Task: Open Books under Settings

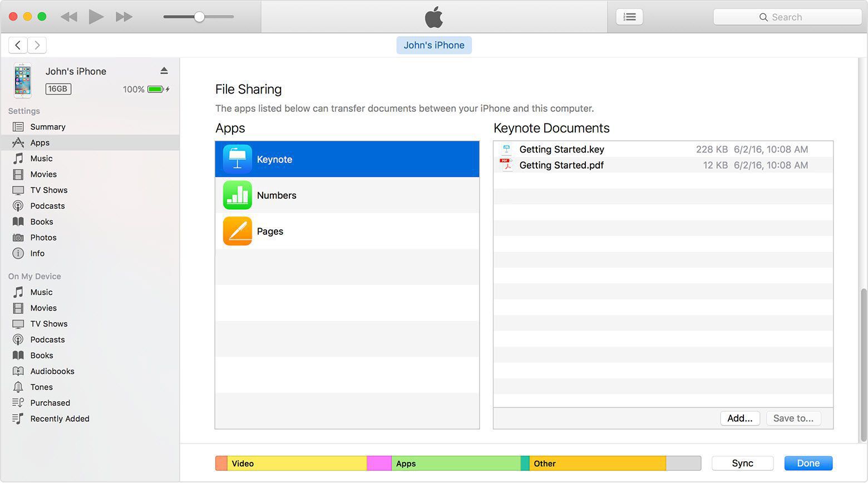Action: [x=90, y=221]
